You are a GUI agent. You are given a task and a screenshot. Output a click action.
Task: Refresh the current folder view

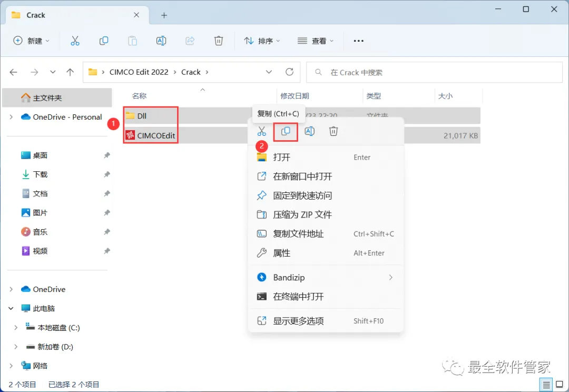(290, 72)
